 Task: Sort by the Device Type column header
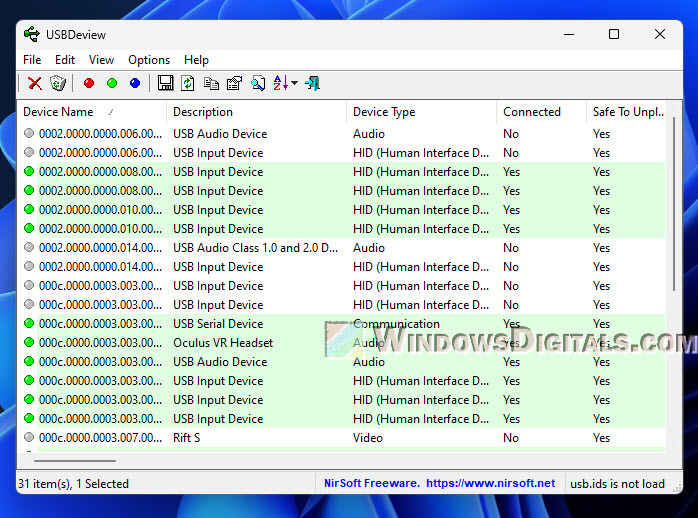tap(422, 112)
